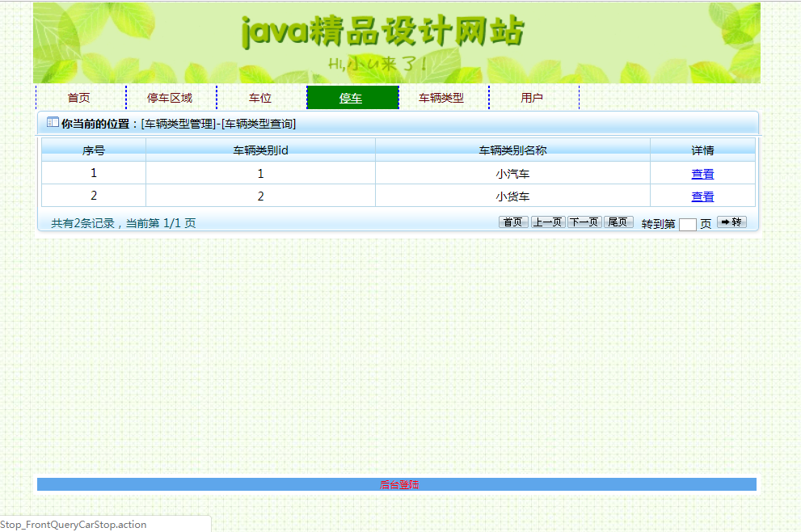Click the Stop_FrontQueryCarStop.action status bar text

pos(73,525)
